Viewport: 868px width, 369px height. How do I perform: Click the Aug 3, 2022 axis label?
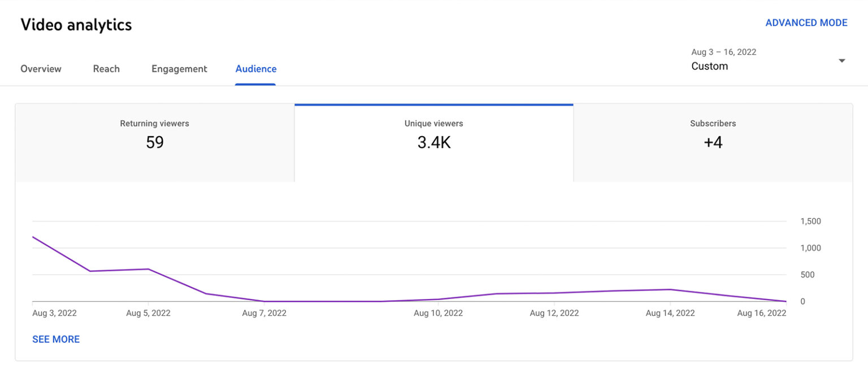tap(54, 312)
